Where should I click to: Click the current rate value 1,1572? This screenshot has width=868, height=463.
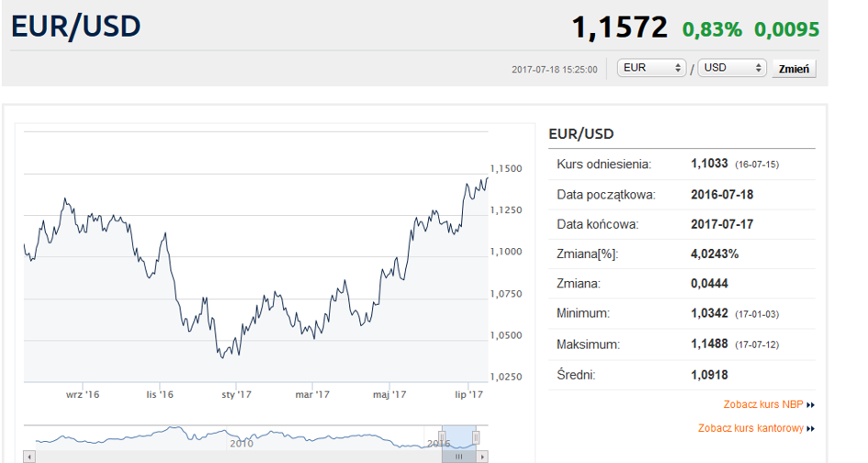click(619, 28)
